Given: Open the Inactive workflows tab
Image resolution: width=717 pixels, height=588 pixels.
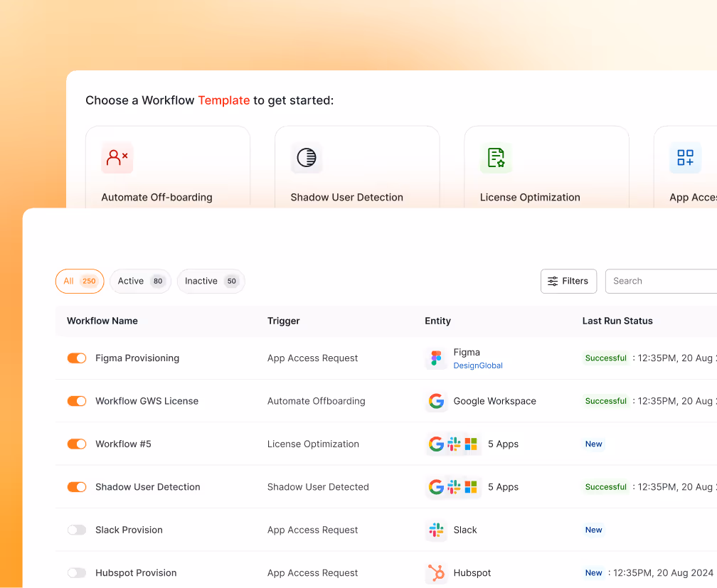Looking at the screenshot, I should [211, 281].
